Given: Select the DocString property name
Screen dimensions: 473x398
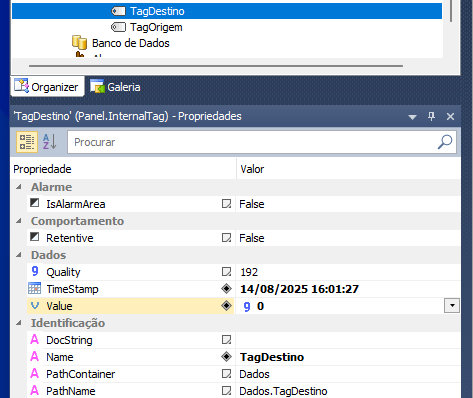Looking at the screenshot, I should click(69, 340).
